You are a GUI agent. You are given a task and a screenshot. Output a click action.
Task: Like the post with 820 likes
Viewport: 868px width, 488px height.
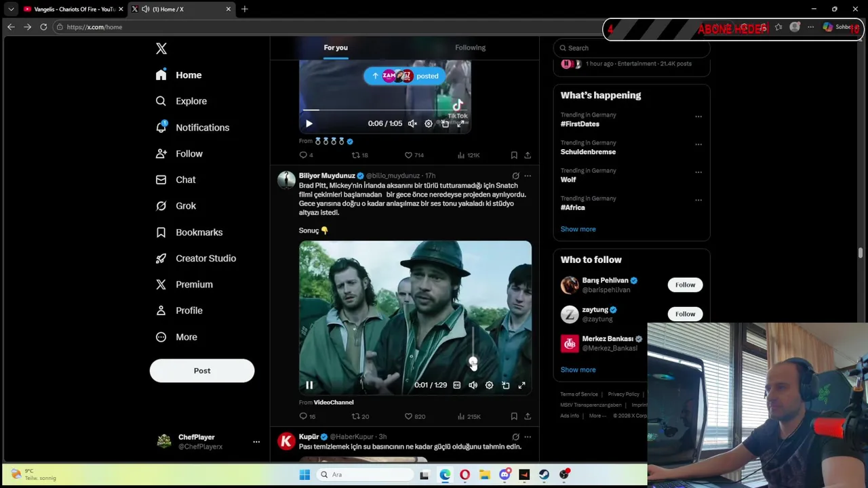tap(414, 416)
